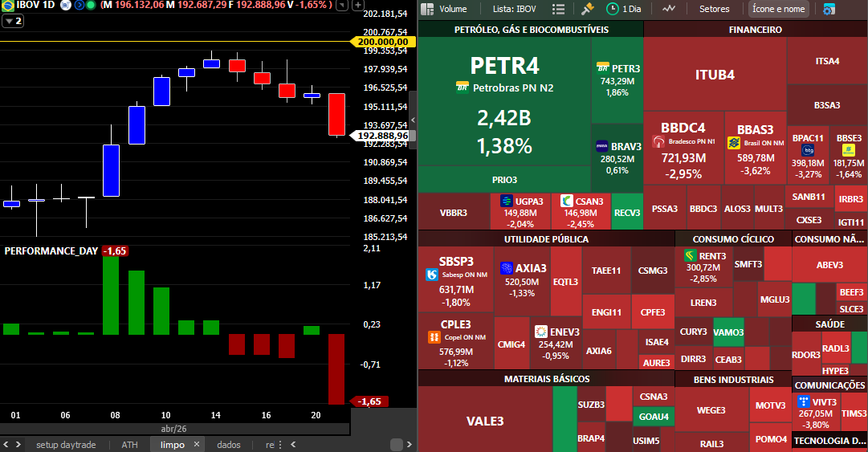The width and height of the screenshot is (868, 452).
Task: Select the Ícone e nome display mode
Action: click(x=778, y=9)
